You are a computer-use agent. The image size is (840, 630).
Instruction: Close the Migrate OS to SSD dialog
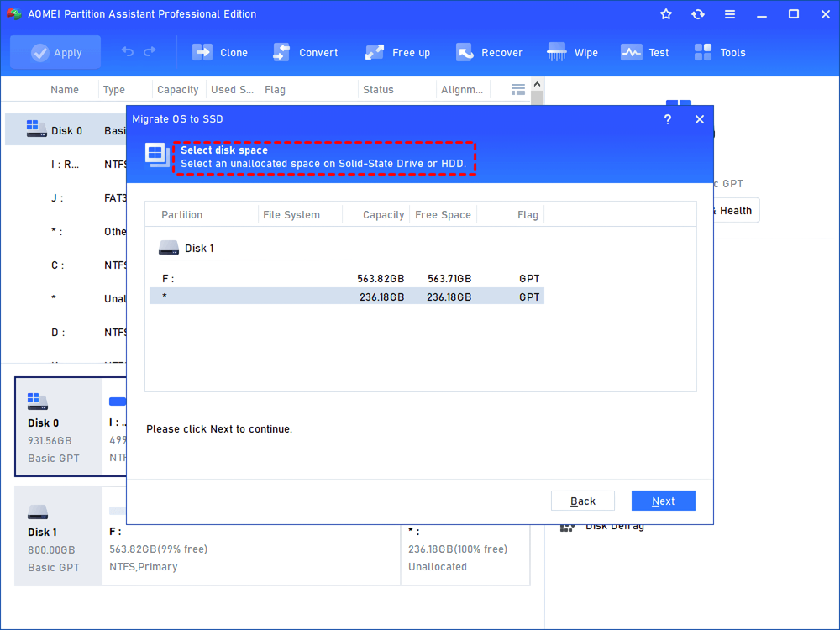point(700,119)
